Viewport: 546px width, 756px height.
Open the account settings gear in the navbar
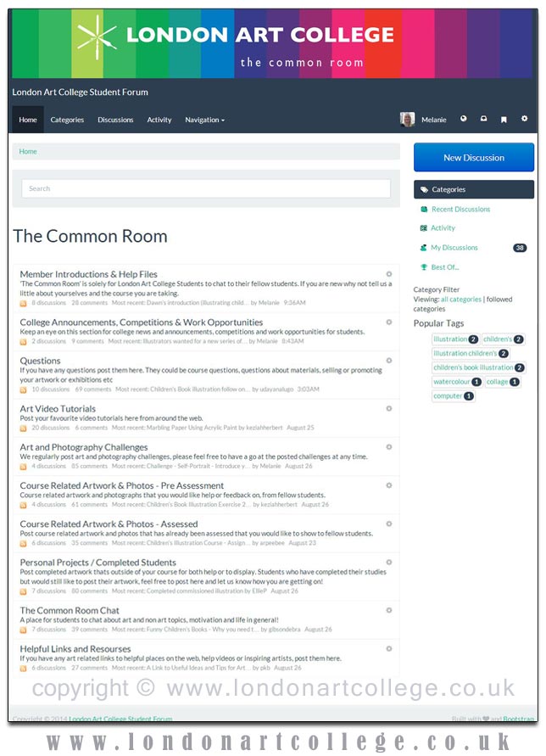click(524, 119)
